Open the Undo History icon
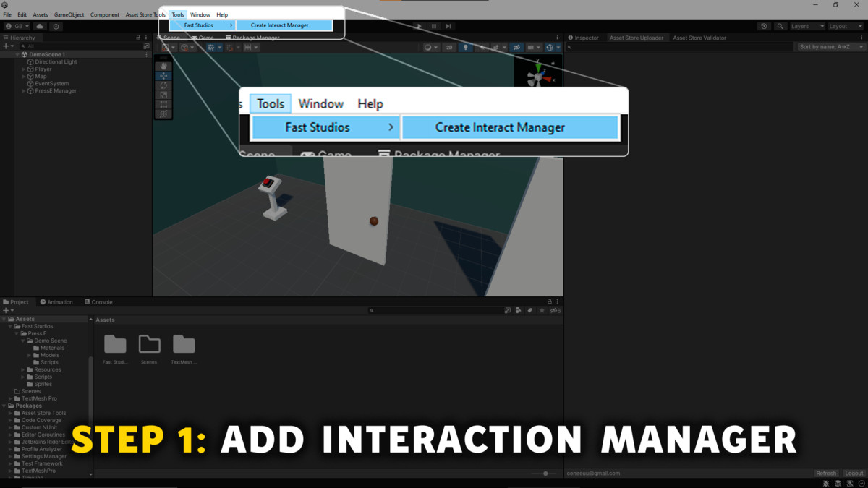 (x=764, y=27)
